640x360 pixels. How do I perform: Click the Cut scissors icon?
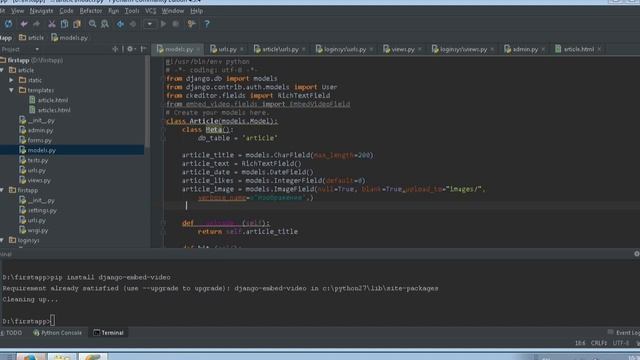click(52, 24)
